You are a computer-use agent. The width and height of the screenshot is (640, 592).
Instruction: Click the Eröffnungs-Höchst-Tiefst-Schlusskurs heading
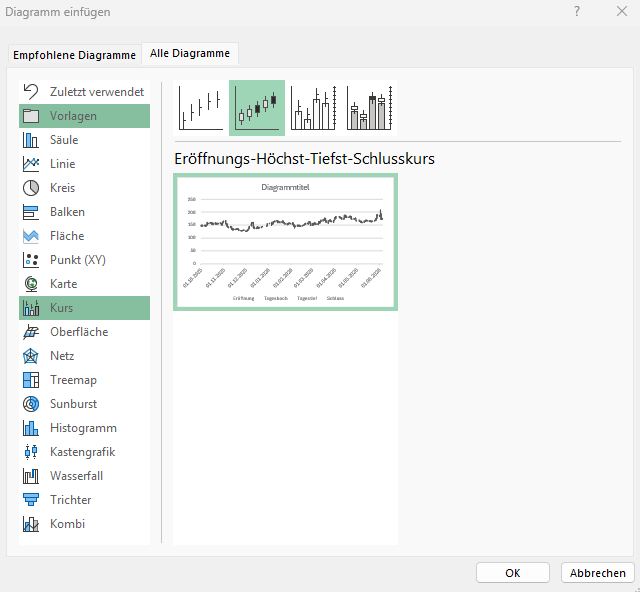click(304, 158)
